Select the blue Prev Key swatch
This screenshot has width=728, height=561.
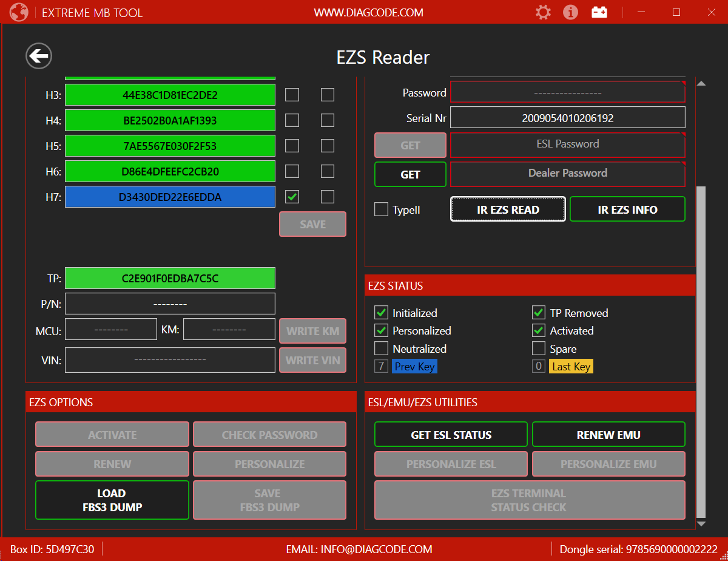pyautogui.click(x=414, y=367)
